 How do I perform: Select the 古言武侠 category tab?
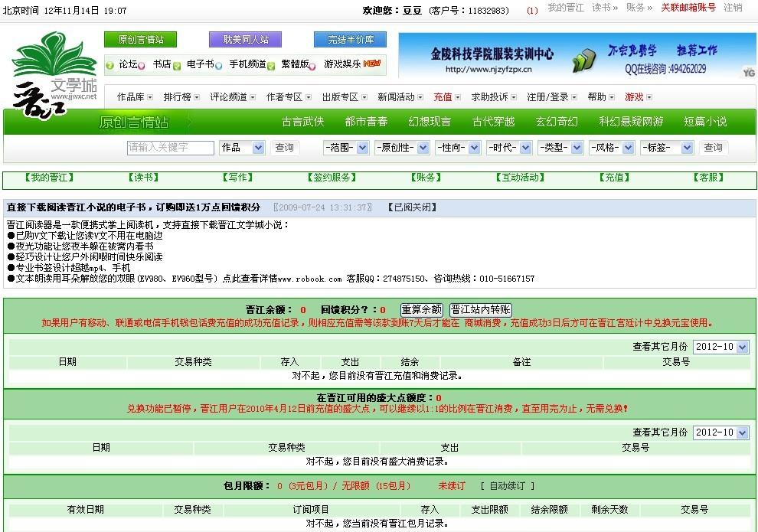[302, 122]
